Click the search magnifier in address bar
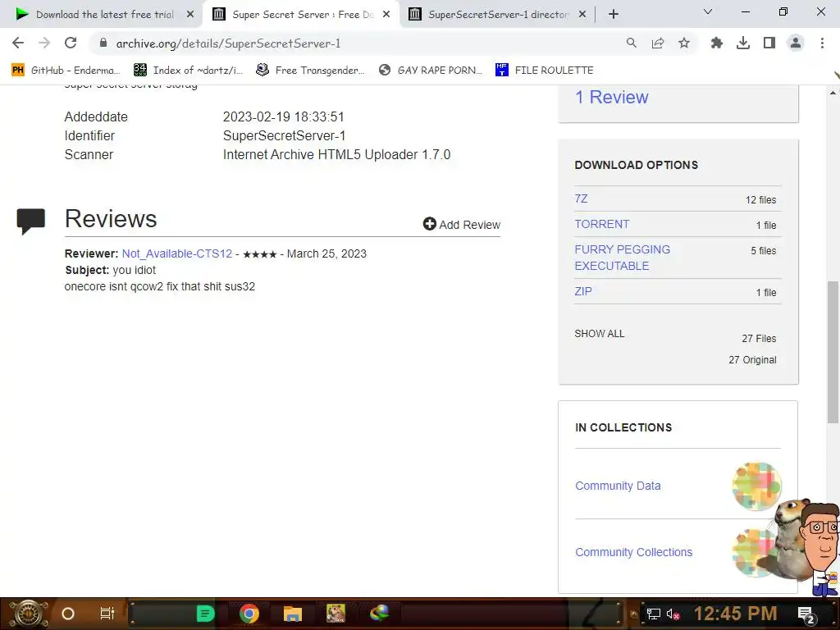Screen dimensions: 840x630 (x=632, y=43)
